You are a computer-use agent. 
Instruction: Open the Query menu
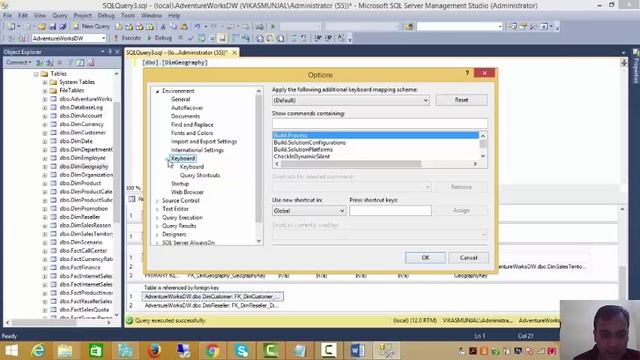[60, 16]
